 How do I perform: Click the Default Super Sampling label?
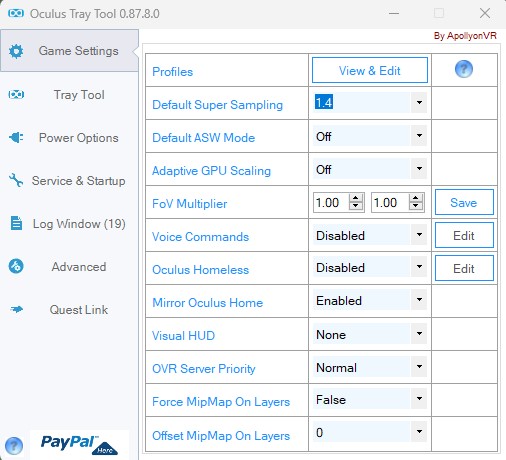coord(217,105)
